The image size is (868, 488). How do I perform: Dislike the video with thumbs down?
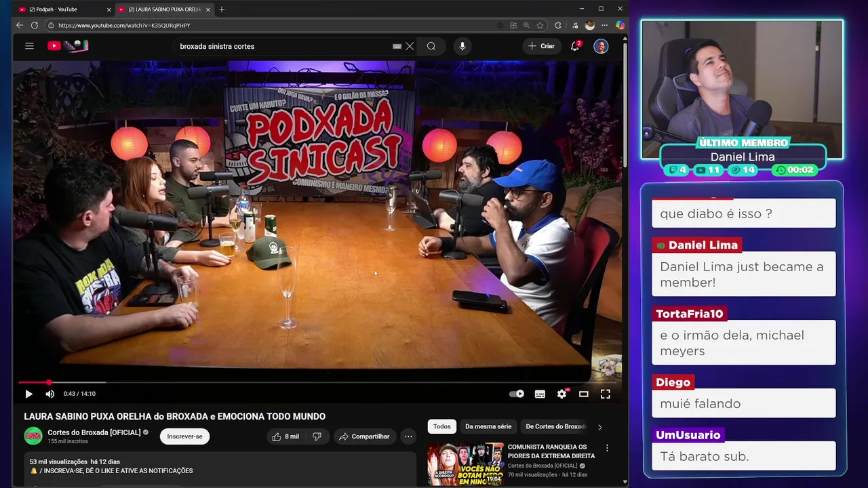[317, 436]
